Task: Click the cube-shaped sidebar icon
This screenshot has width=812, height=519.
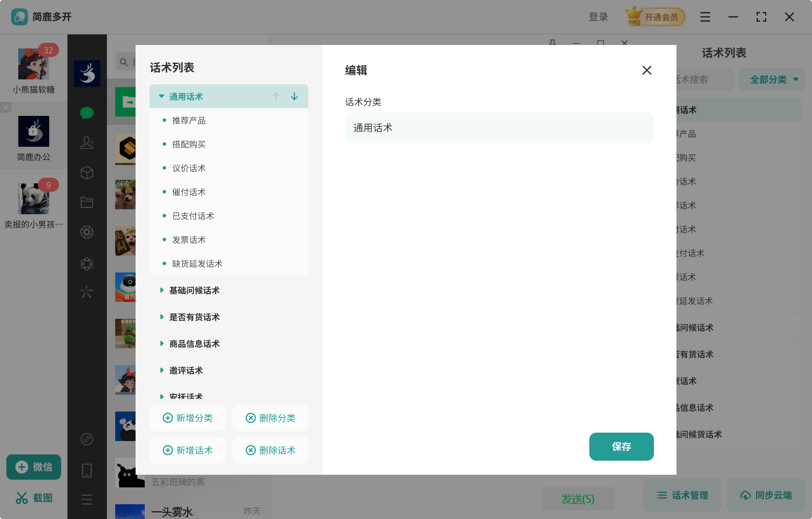Action: point(87,173)
